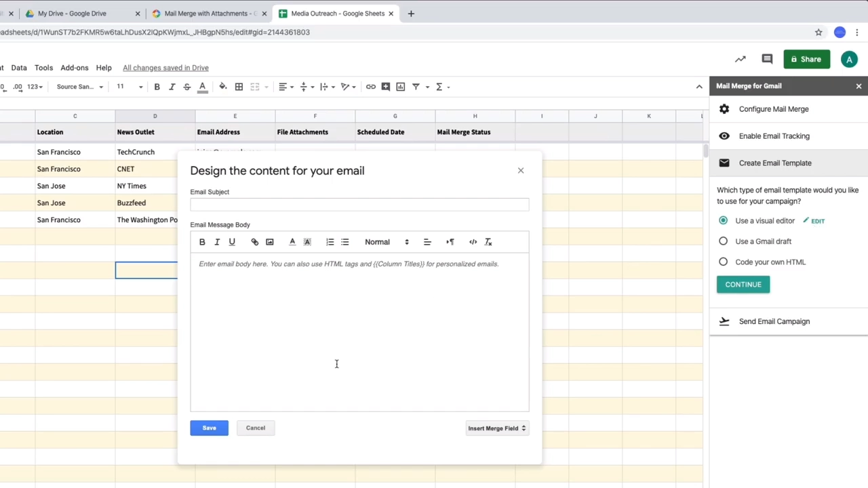Screen dimensions: 868x488
Task: Open Chrome three-dot menu
Action: [857, 33]
